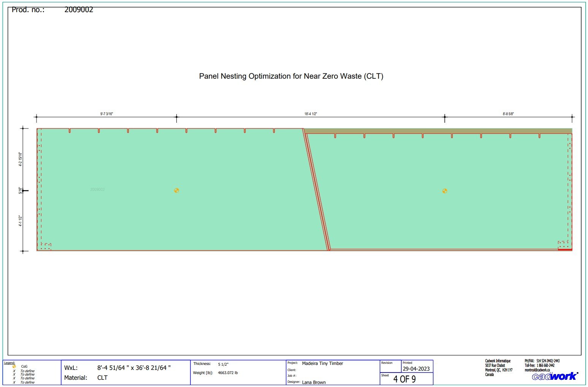
Task: Click the 'WxL:' label
Action: (x=71, y=368)
